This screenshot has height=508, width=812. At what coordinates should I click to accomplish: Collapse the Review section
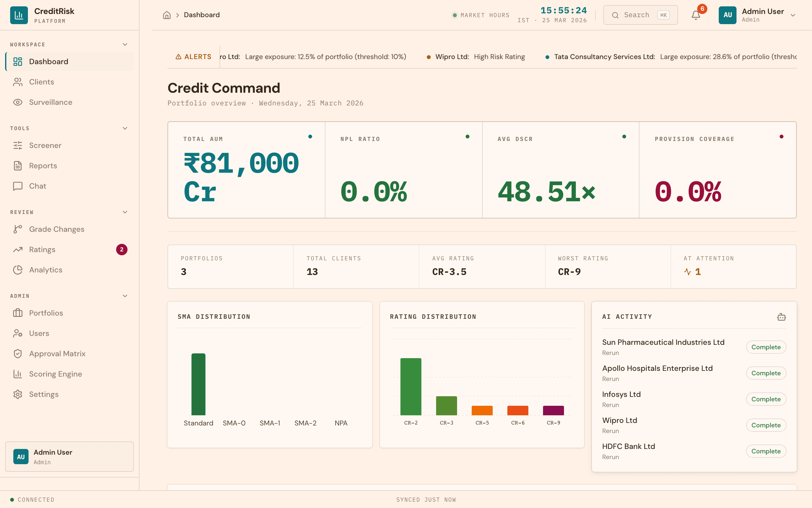tap(125, 212)
